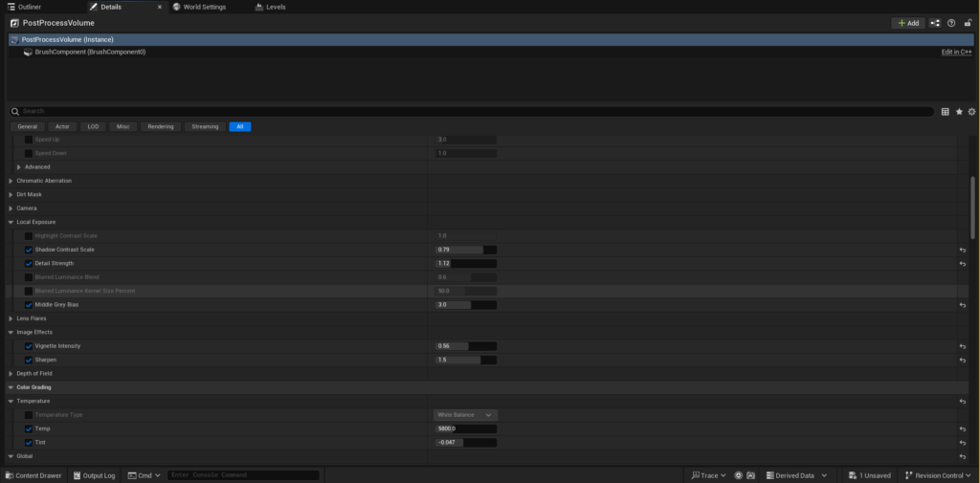Viewport: 980px width, 483px height.
Task: Collapse the Local Exposure section
Action: (x=11, y=222)
